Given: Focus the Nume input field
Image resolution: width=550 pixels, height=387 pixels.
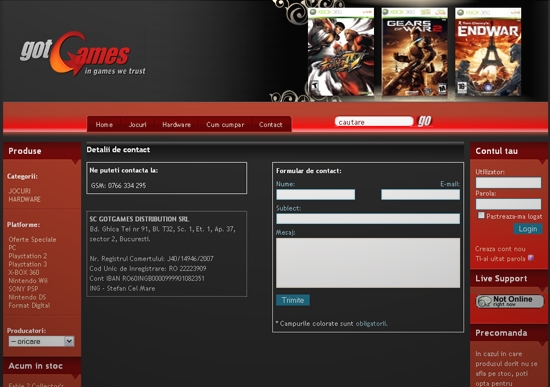Looking at the screenshot, I should pyautogui.click(x=315, y=194).
